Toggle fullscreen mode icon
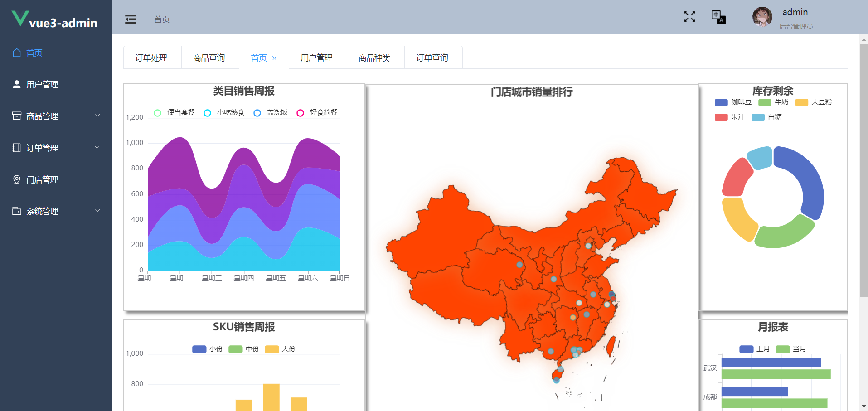Screen dimensions: 868x411 tap(689, 17)
